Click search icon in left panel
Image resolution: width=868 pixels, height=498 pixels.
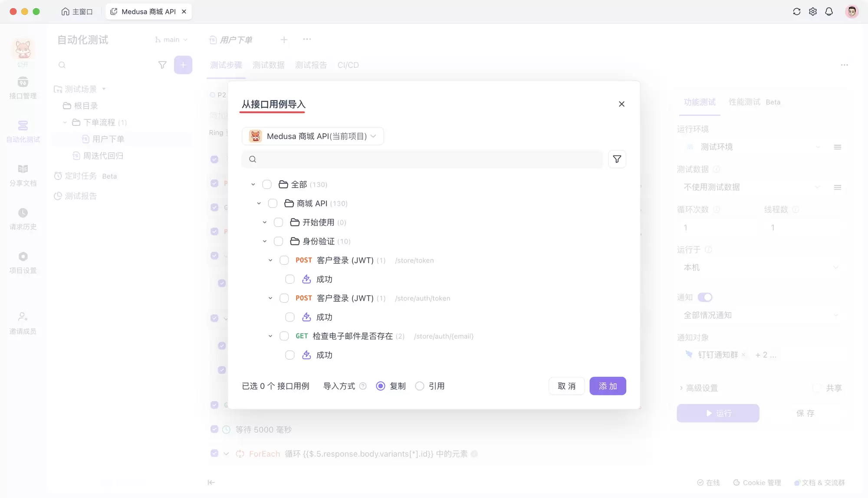click(62, 65)
